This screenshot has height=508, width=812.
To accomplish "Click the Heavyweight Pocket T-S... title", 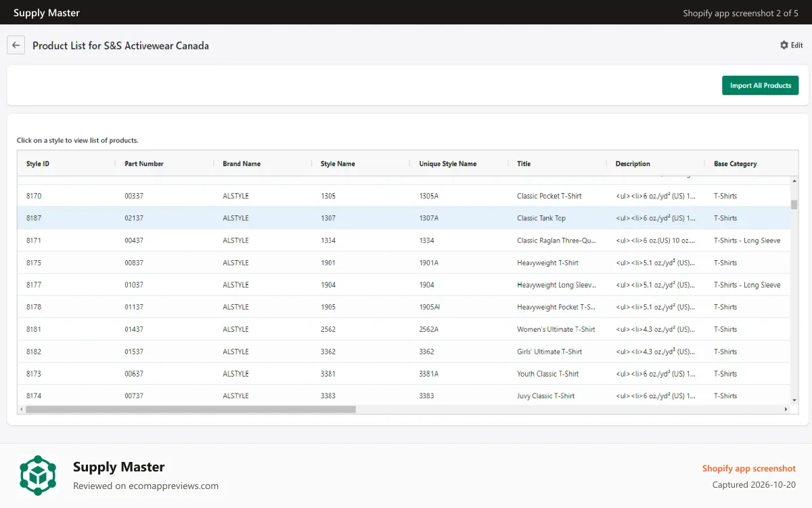I will click(556, 307).
